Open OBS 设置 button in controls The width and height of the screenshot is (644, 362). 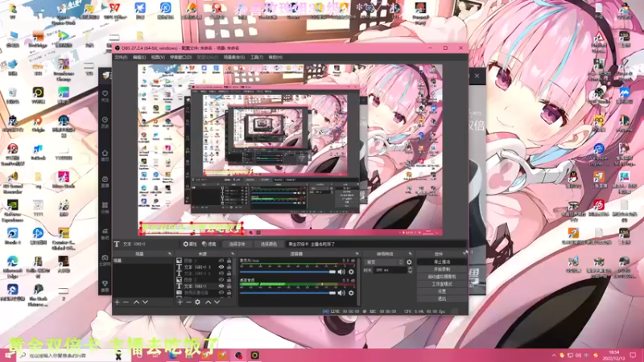tap(442, 291)
